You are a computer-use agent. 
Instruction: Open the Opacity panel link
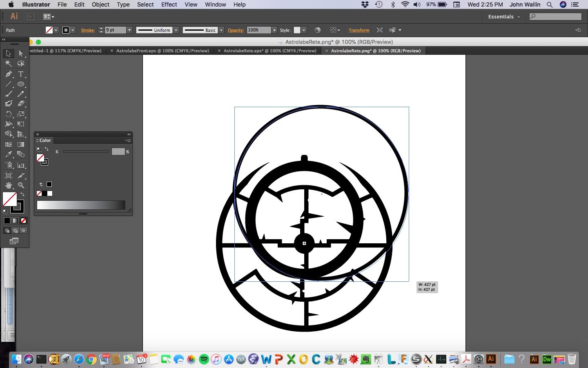tap(236, 30)
